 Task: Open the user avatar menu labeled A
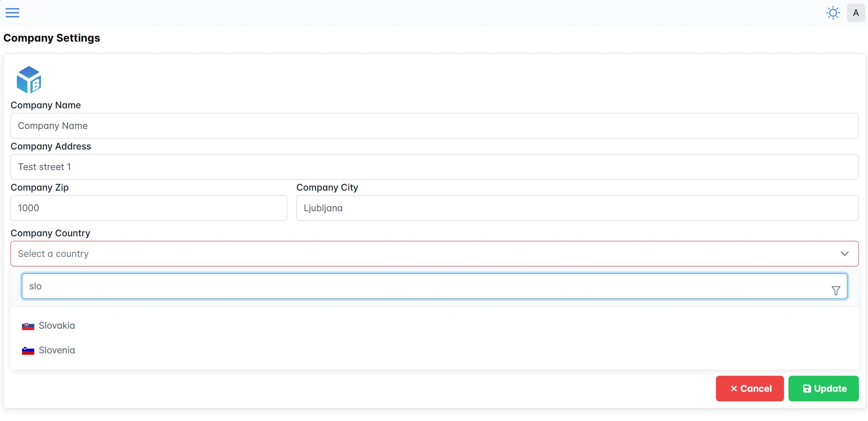(x=856, y=12)
